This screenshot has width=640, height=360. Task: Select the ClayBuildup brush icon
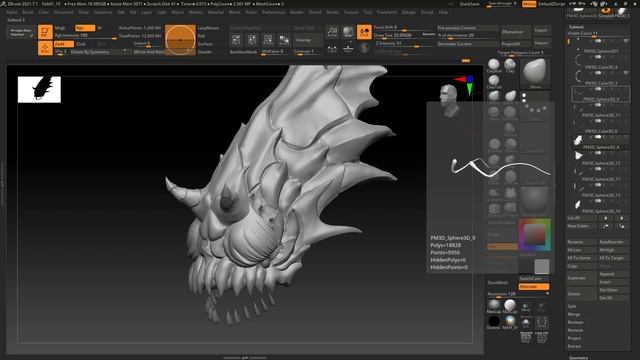pyautogui.click(x=494, y=64)
